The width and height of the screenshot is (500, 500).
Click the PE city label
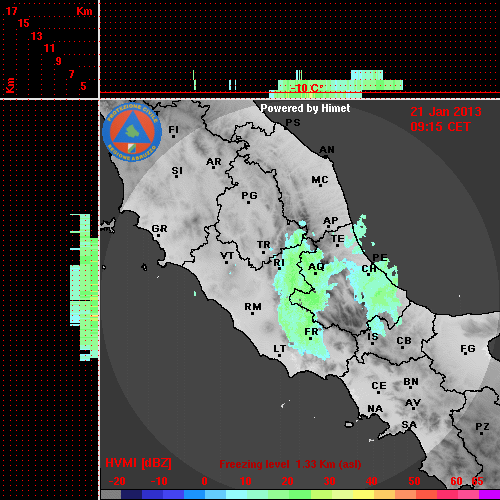tap(380, 257)
